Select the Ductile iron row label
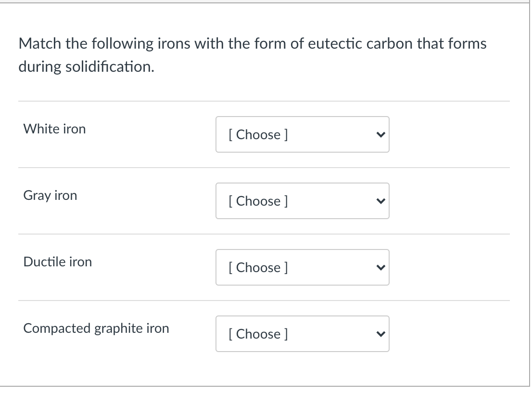The image size is (532, 393). (x=57, y=262)
